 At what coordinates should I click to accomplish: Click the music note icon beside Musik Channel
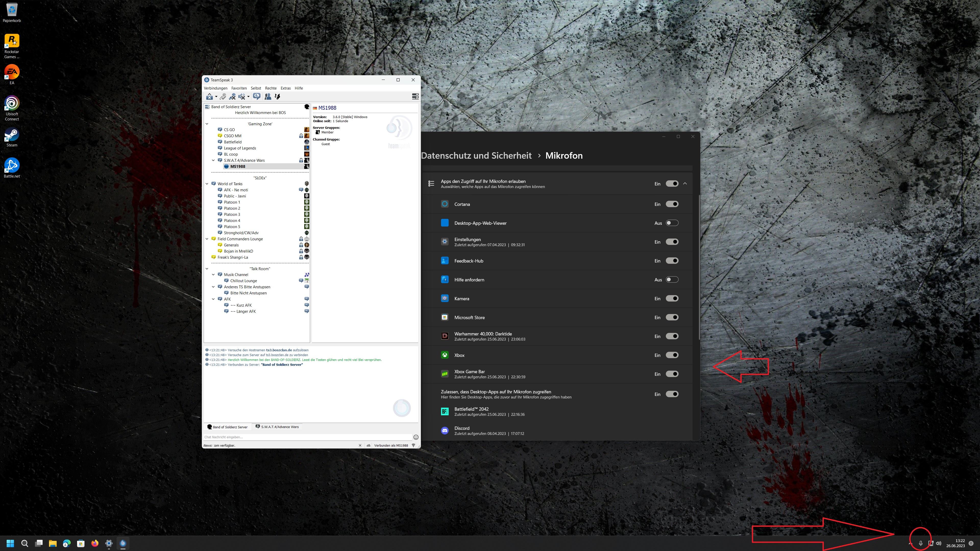[x=307, y=274]
